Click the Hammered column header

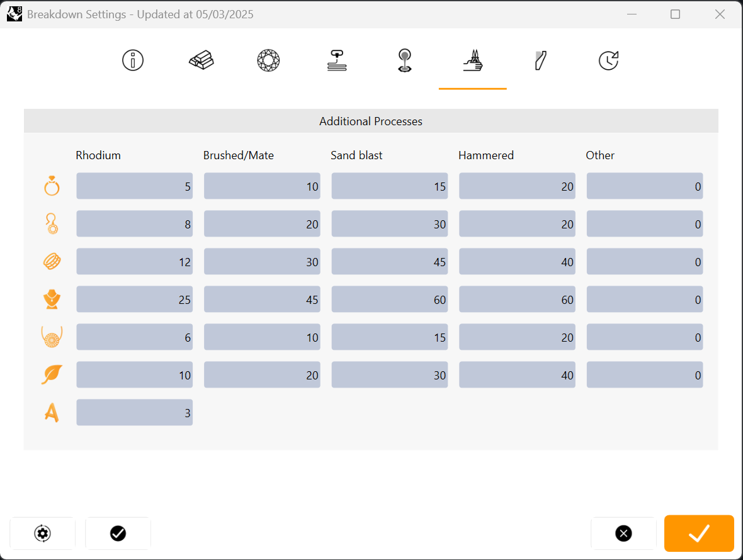pos(486,155)
